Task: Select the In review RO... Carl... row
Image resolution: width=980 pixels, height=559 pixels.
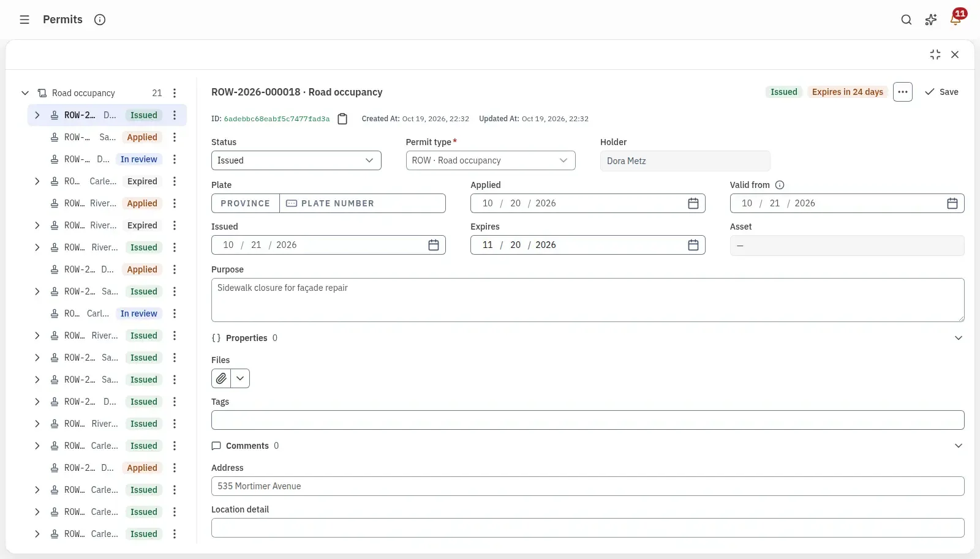Action: click(107, 313)
